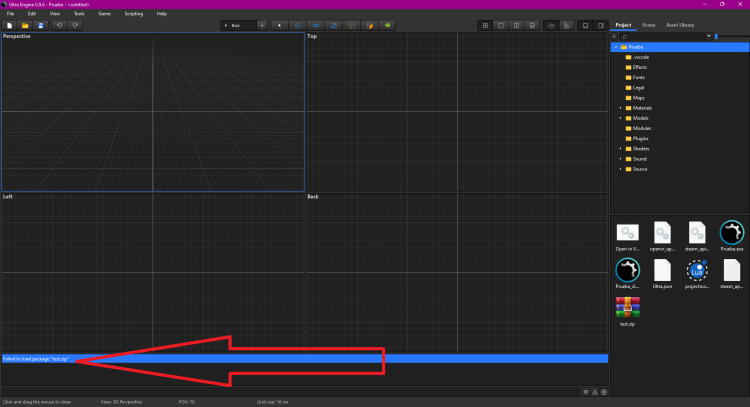750x407 pixels.
Task: Open the Scripting menu
Action: click(133, 13)
